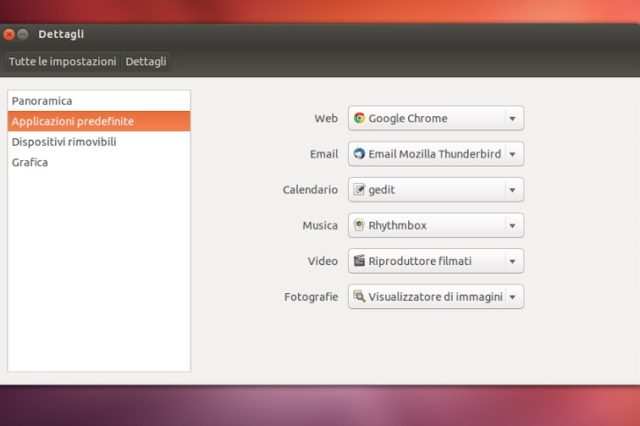Expand the Musica dropdown arrow
Viewport: 640px width, 426px height.
(x=513, y=226)
